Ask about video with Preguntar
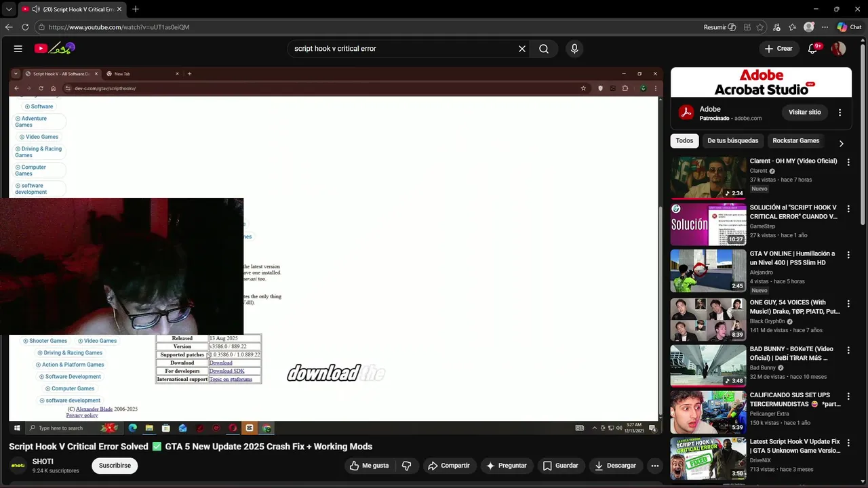 click(x=506, y=466)
